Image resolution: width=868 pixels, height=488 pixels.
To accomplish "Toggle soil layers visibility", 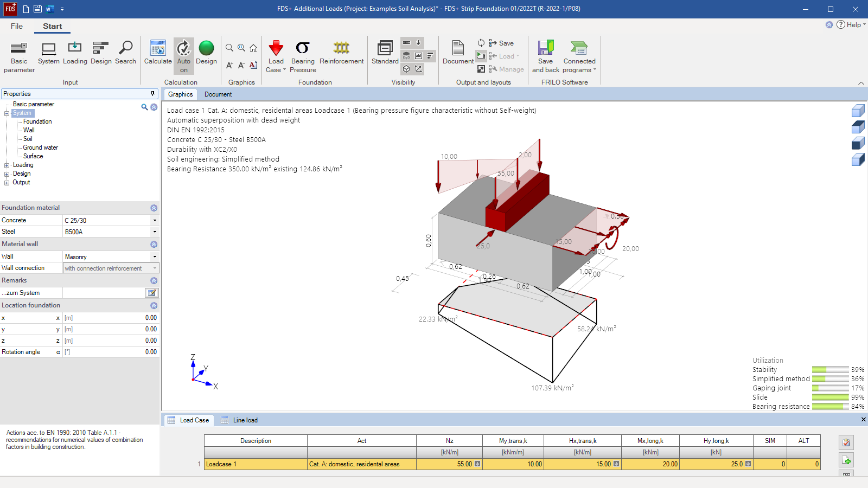I will 406,56.
